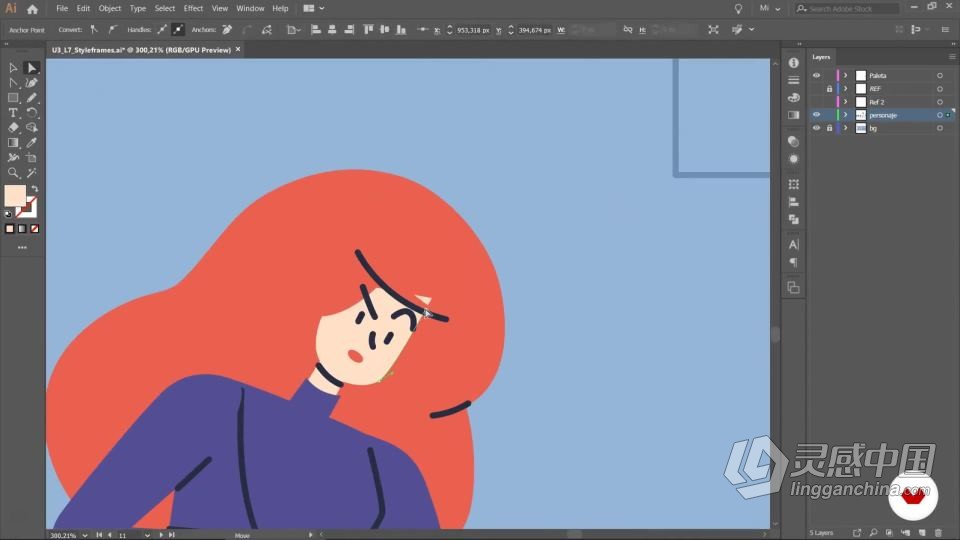Open the Edit Toolbar three-dots button
The image size is (960, 540).
22,247
